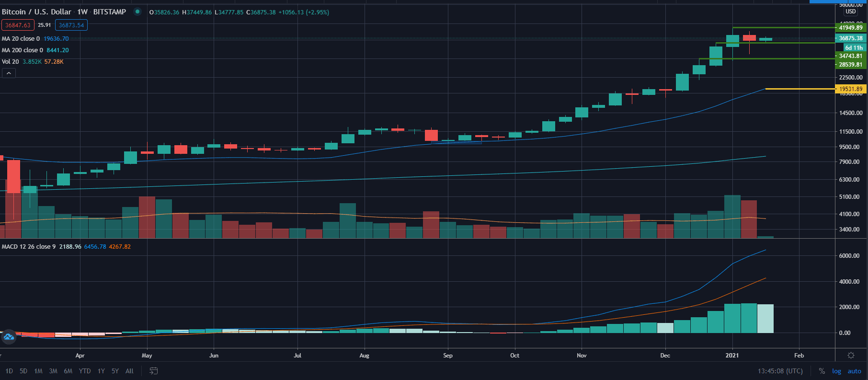Toggle auto scale mode
This screenshot has width=868, height=380.
tap(854, 371)
